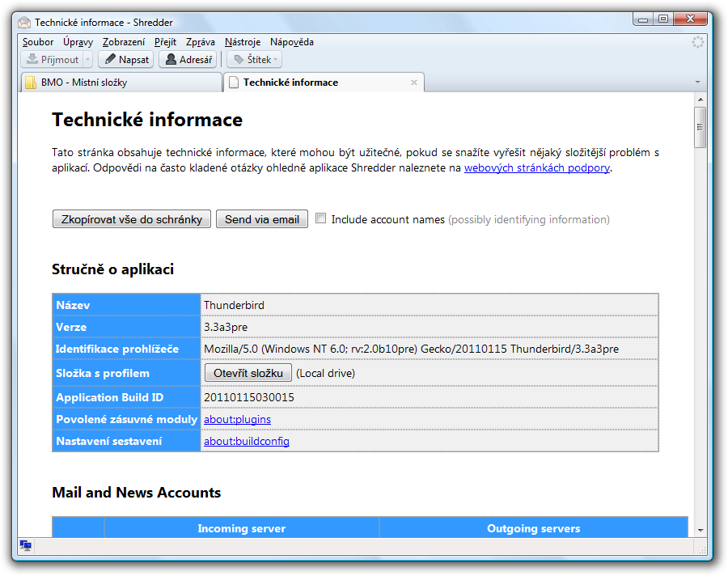Image resolution: width=728 pixels, height=576 pixels.
Task: Click the Povolené zásuvné moduly row label
Action: (127, 419)
